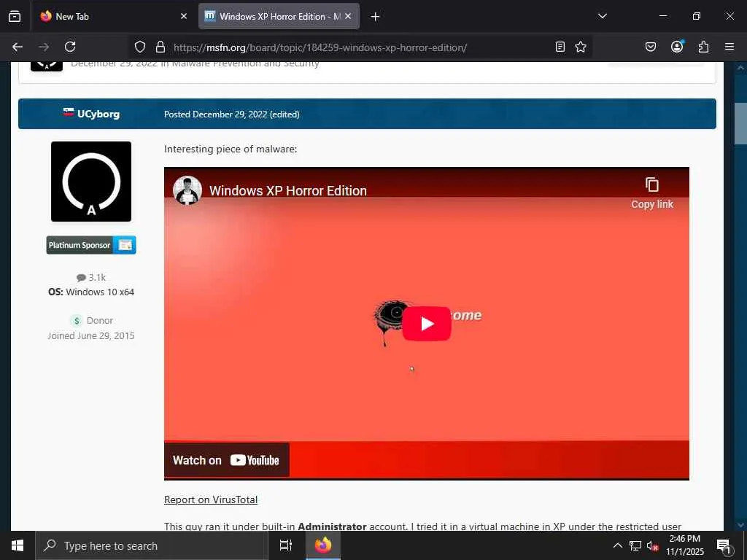
Task: Open the Firefox application menu
Action: tap(729, 47)
